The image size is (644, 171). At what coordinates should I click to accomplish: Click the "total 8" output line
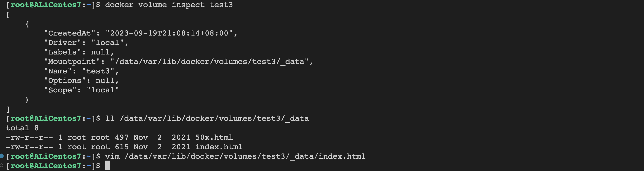[x=22, y=128]
